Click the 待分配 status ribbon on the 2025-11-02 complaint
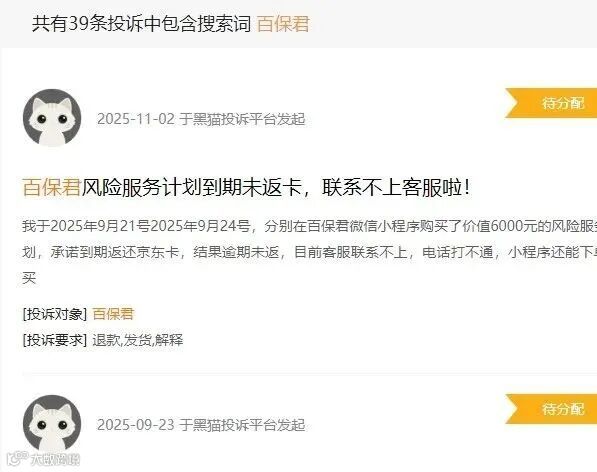The image size is (597, 472). [551, 103]
